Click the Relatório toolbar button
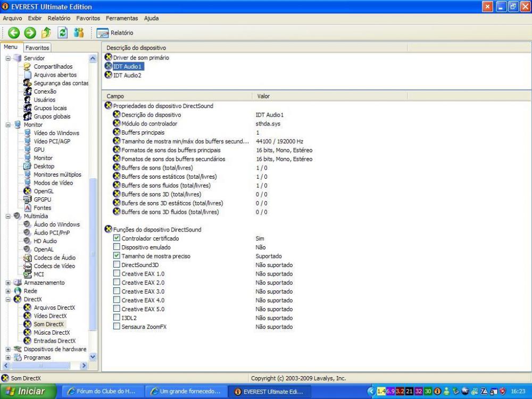This screenshot has height=399, width=532. pos(115,33)
